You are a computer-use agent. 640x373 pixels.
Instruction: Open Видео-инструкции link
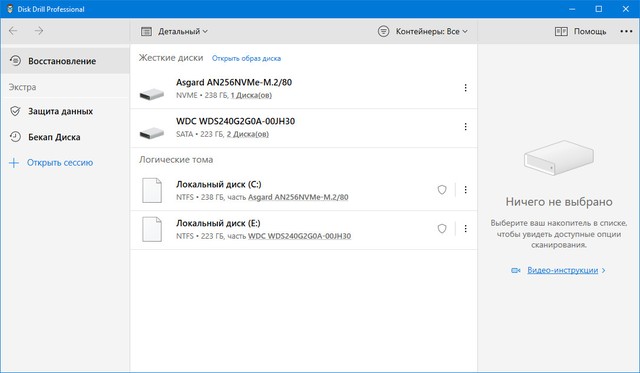coord(562,270)
